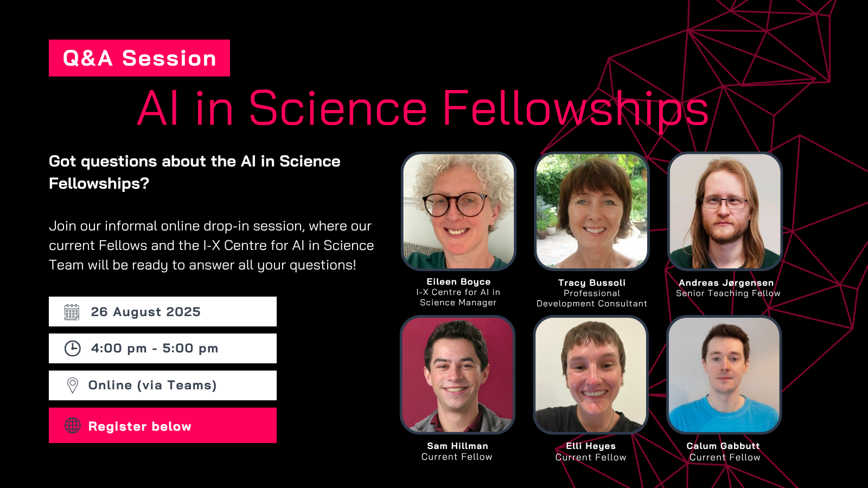This screenshot has width=868, height=488.
Task: Click the globe icon on Register below
Action: point(73,426)
